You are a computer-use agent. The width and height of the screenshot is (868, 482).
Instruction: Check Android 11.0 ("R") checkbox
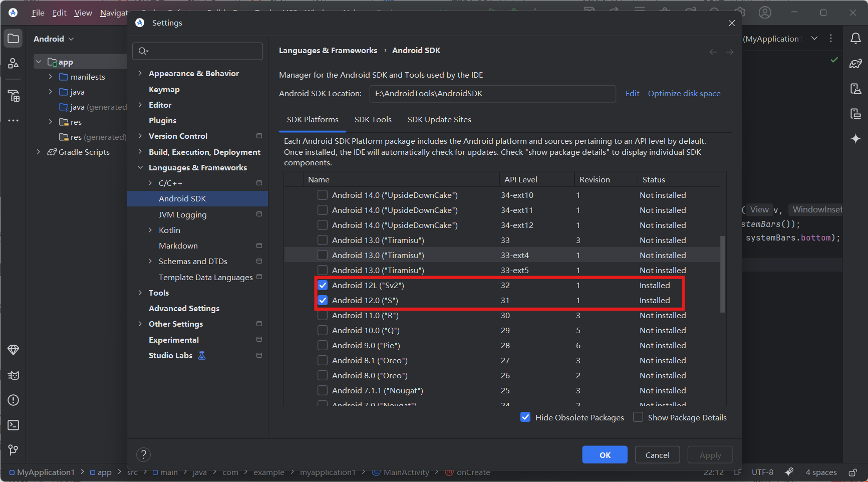323,315
